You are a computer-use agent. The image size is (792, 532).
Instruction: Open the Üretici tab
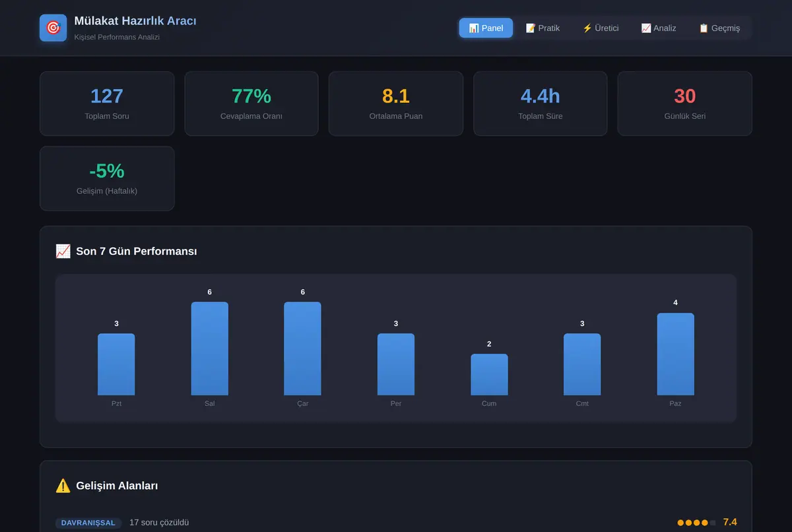point(601,28)
